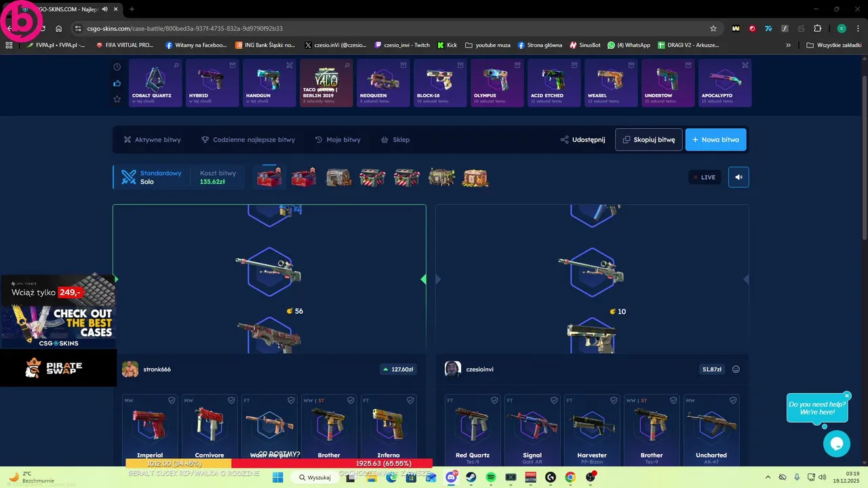This screenshot has height=488, width=868.
Task: Open the Uncharted AK-47 skin card
Action: click(x=711, y=430)
